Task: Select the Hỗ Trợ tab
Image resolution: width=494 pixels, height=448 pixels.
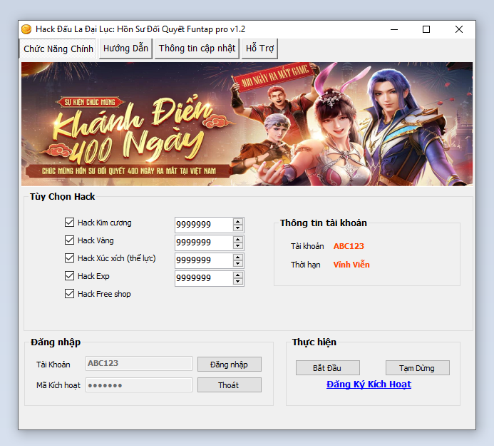Action: click(x=259, y=49)
